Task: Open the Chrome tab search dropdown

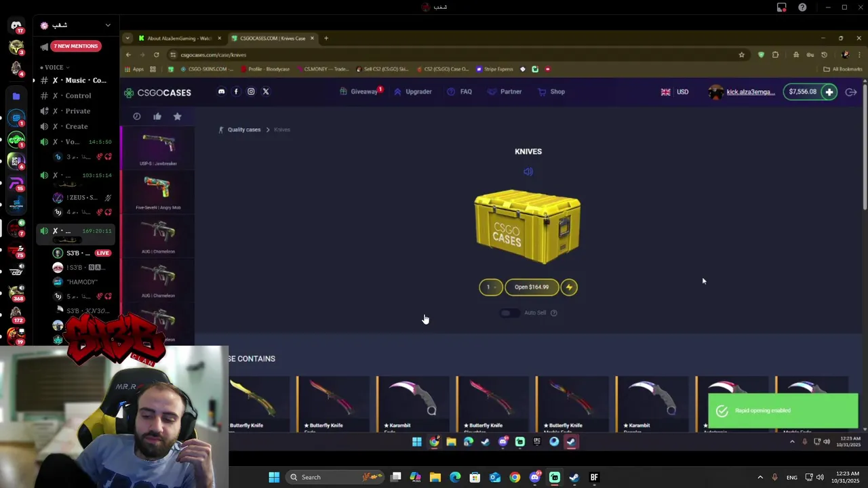Action: (127, 38)
